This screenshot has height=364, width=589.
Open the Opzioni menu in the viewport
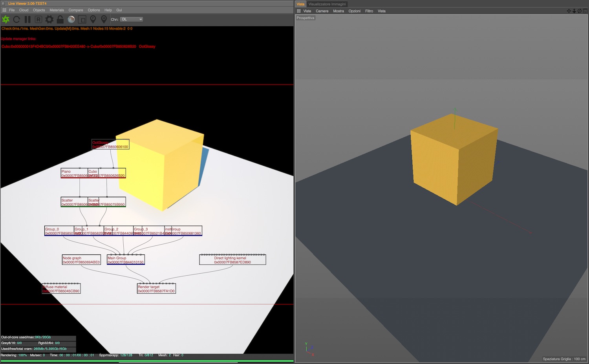point(355,11)
